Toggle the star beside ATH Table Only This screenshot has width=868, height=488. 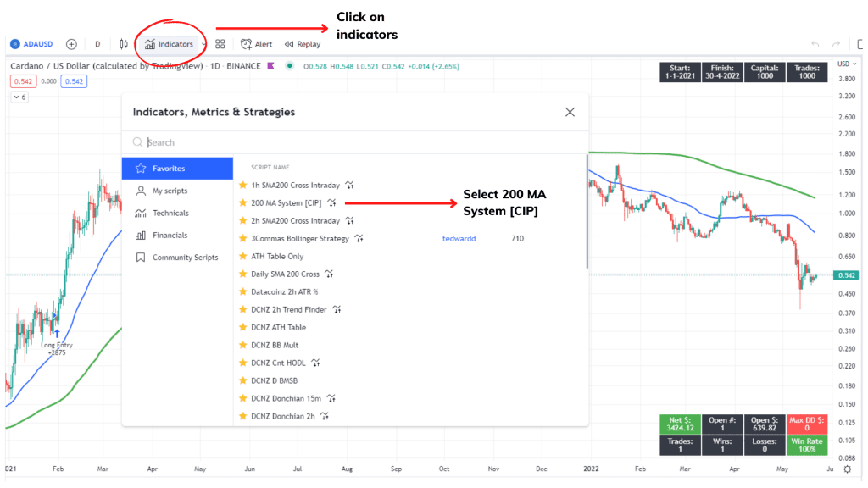(x=242, y=256)
